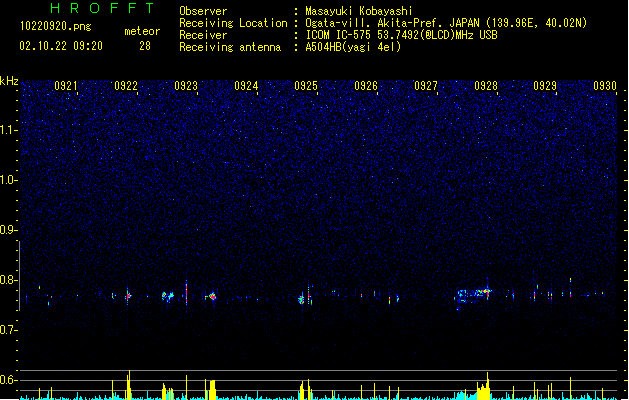629x400 pixels.
Task: Click the 'meteor' label above the count
Action: tap(142, 31)
